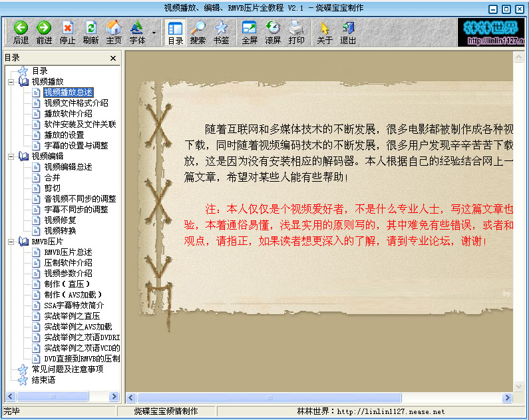529x420 pixels.
Task: Click 烧碟宝宝倾情制作 in status bar
Action: point(166,411)
